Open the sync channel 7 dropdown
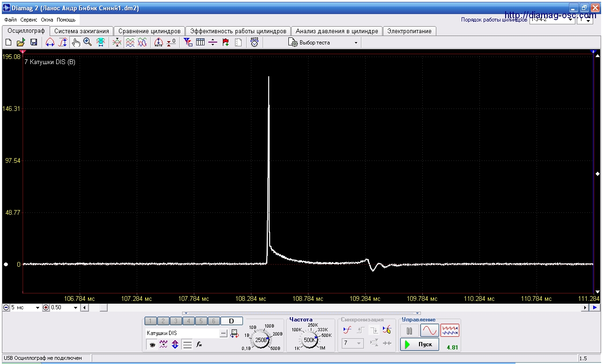This screenshot has height=364, width=603. (352, 343)
